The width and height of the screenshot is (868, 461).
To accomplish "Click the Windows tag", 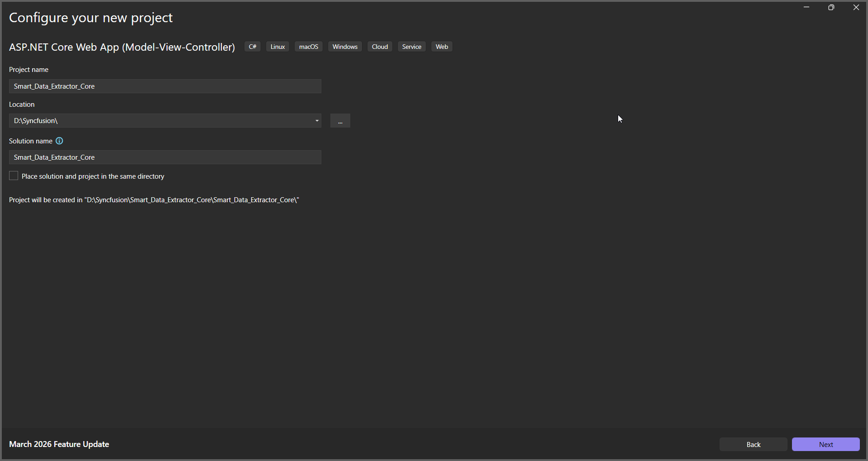I will 345,47.
